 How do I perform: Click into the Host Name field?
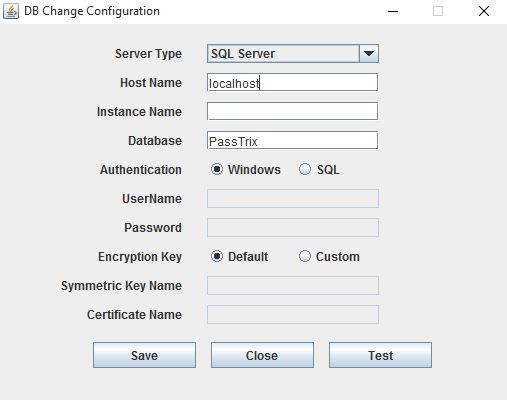[x=292, y=82]
